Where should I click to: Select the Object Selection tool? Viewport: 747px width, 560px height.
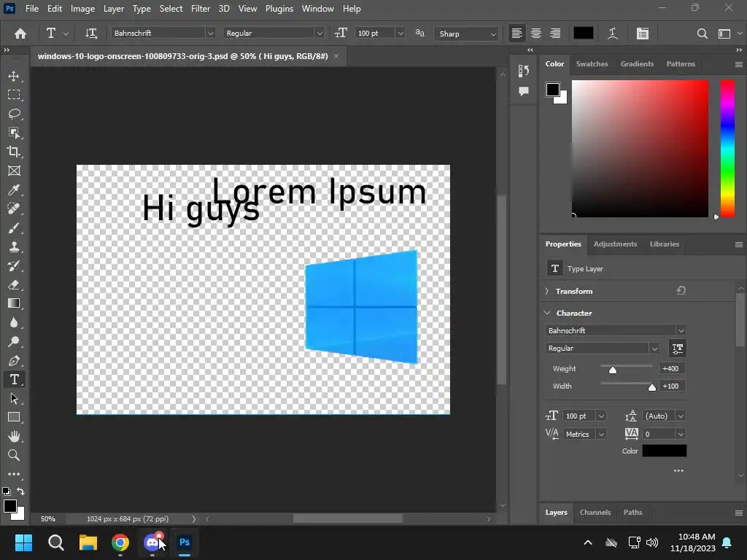[x=14, y=133]
